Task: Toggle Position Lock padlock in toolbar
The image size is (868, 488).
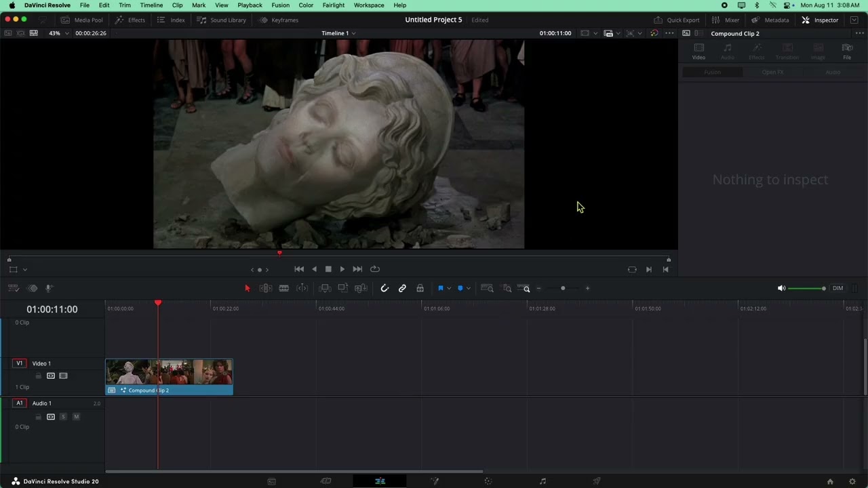Action: tap(420, 289)
